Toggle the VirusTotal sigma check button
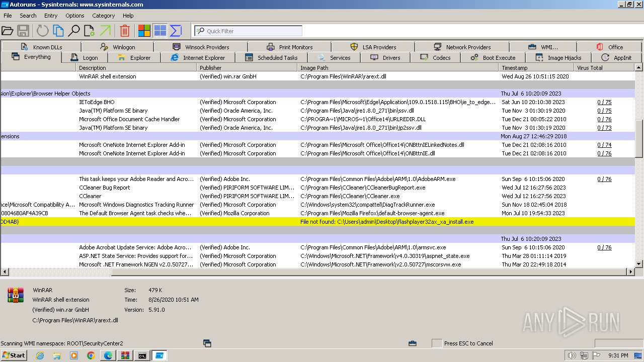Viewport: 644px width, 362px height. pyautogui.click(x=176, y=31)
